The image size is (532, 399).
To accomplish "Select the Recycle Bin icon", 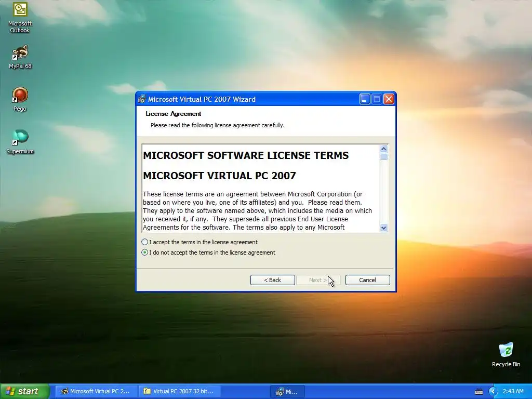I will pyautogui.click(x=506, y=354).
